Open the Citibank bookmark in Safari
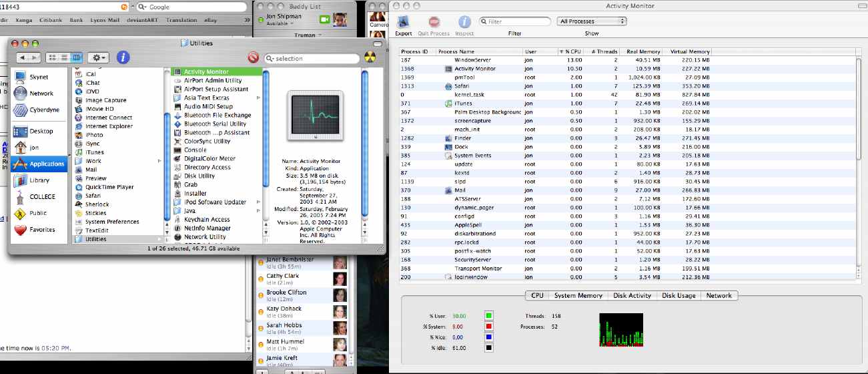Image resolution: width=868 pixels, height=374 pixels. 50,20
